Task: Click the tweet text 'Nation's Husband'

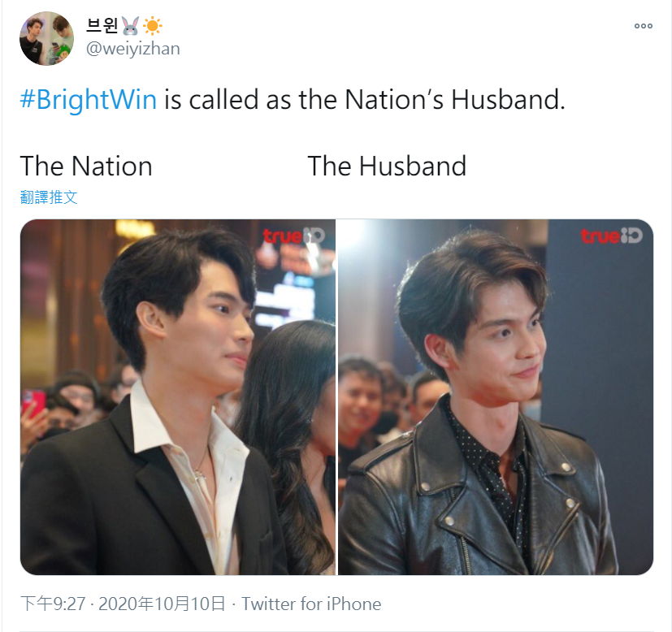Action: [x=454, y=100]
